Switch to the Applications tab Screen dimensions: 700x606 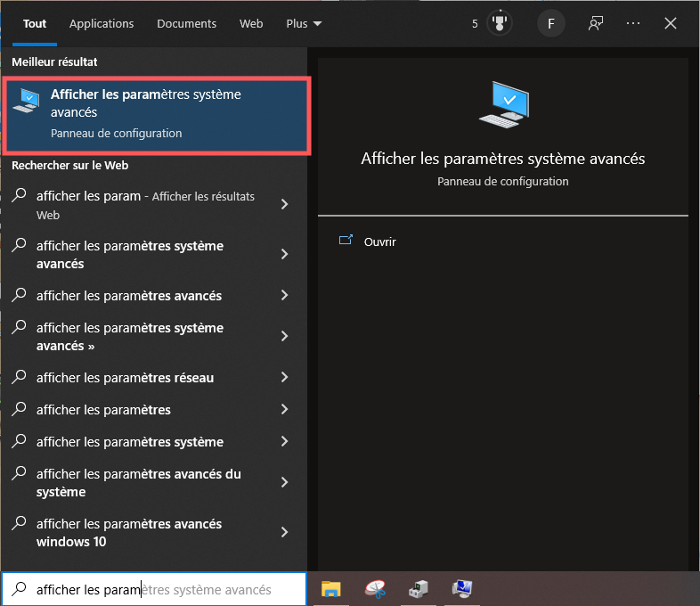click(x=102, y=24)
